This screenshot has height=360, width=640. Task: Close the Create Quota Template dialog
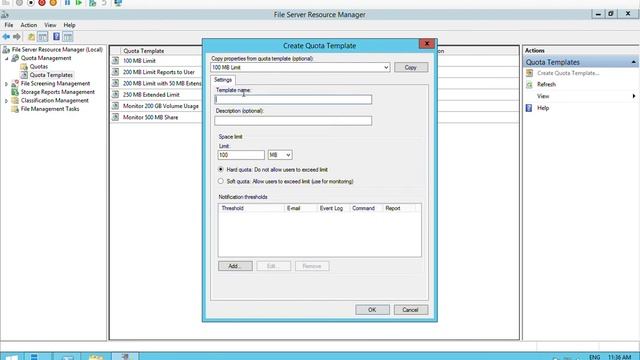427,44
